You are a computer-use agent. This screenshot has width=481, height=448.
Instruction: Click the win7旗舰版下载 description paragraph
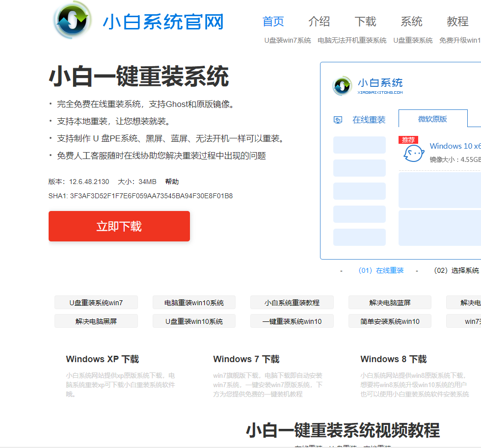point(268,385)
